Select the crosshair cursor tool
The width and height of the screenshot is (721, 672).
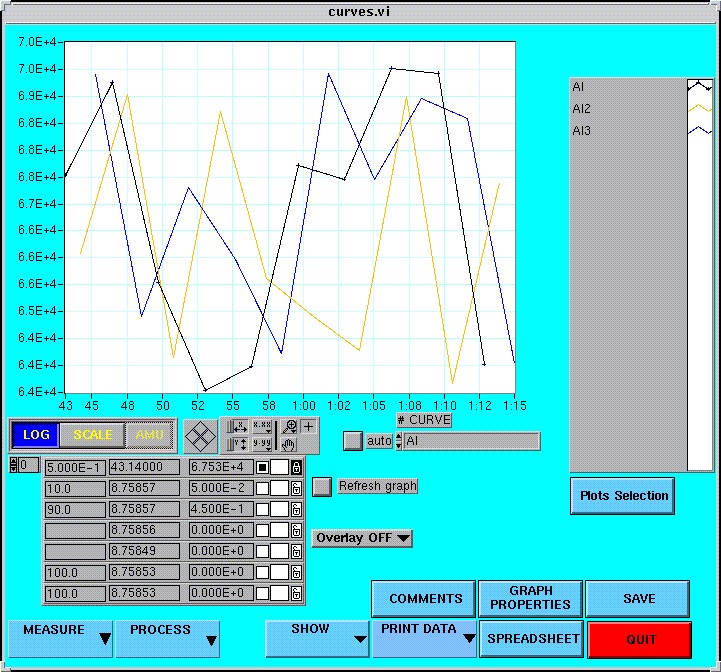pos(309,427)
